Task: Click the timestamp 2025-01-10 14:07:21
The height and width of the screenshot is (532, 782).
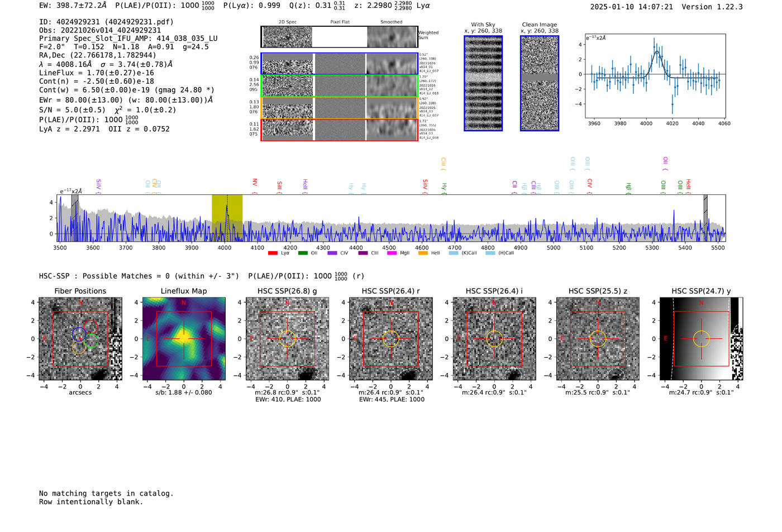Action: coord(632,7)
